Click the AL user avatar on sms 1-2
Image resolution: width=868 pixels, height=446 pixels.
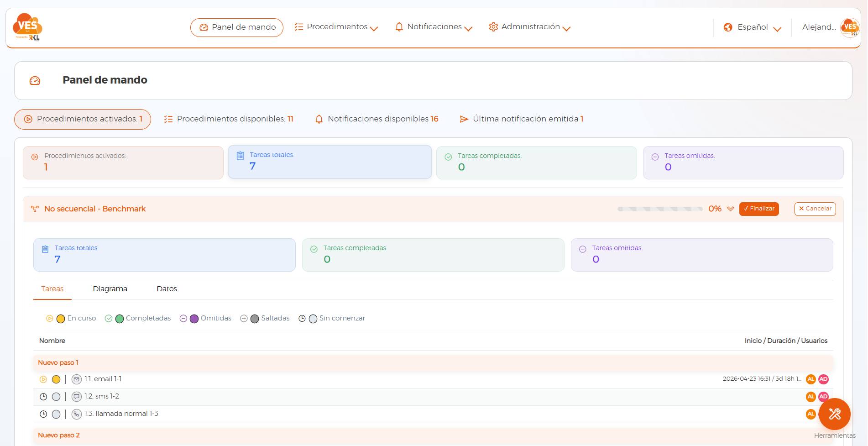point(811,397)
